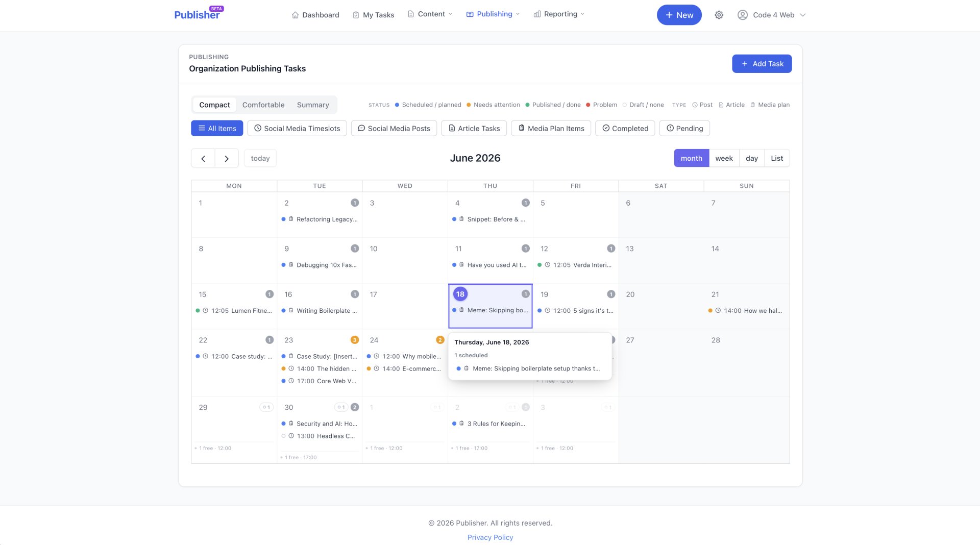980x545 pixels.
Task: Go to next month arrow
Action: click(x=227, y=158)
